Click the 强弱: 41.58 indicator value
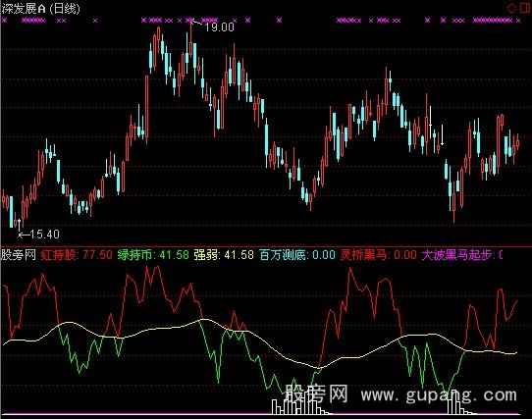The width and height of the screenshot is (532, 419). click(224, 255)
